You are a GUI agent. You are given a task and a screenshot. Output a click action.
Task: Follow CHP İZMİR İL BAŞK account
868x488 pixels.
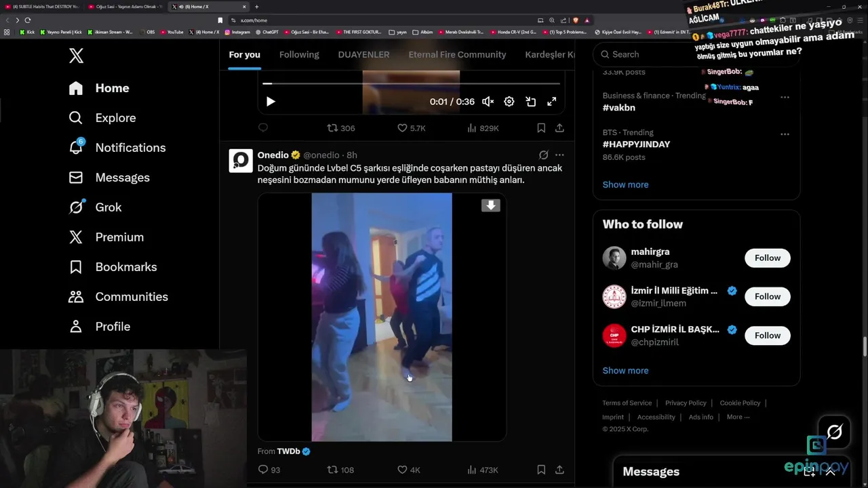pos(768,335)
